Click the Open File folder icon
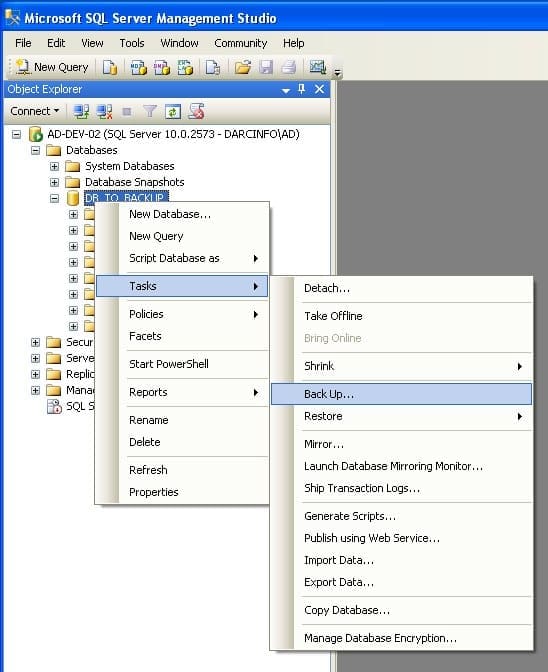This screenshot has height=672, width=548. click(243, 67)
